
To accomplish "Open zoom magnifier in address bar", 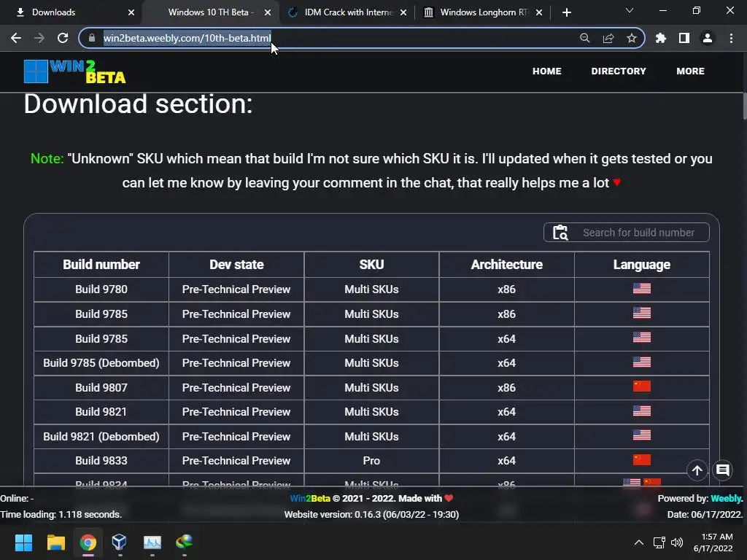I will (584, 38).
